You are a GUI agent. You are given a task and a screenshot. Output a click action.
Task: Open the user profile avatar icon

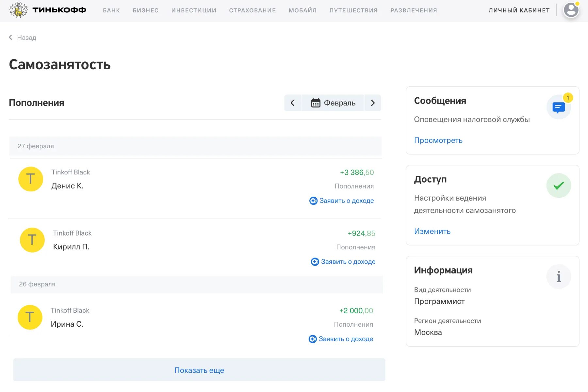point(571,10)
